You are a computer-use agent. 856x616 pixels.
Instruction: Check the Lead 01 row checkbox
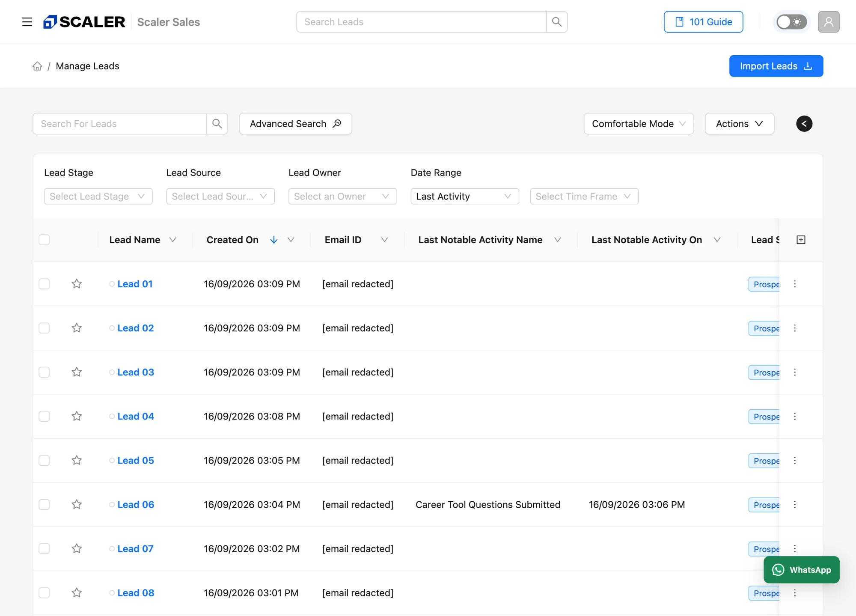click(x=44, y=284)
